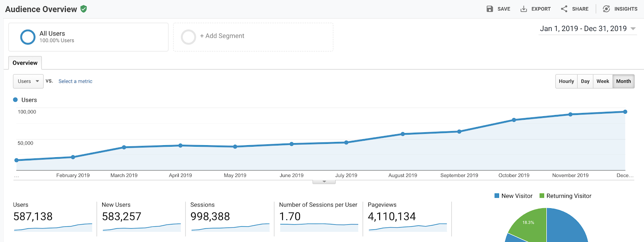Click the Pageviews sparkline chart
Image resolution: width=644 pixels, height=242 pixels.
coord(407,228)
